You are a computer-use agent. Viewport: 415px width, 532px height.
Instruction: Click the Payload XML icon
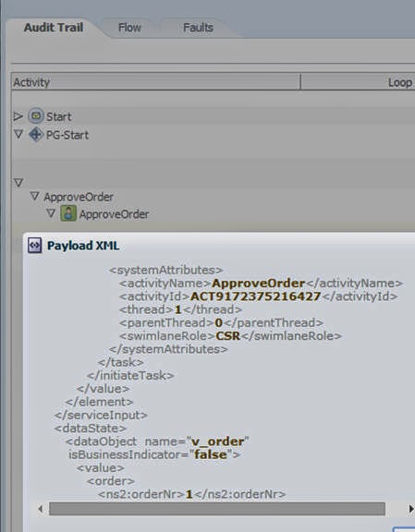pyautogui.click(x=34, y=246)
